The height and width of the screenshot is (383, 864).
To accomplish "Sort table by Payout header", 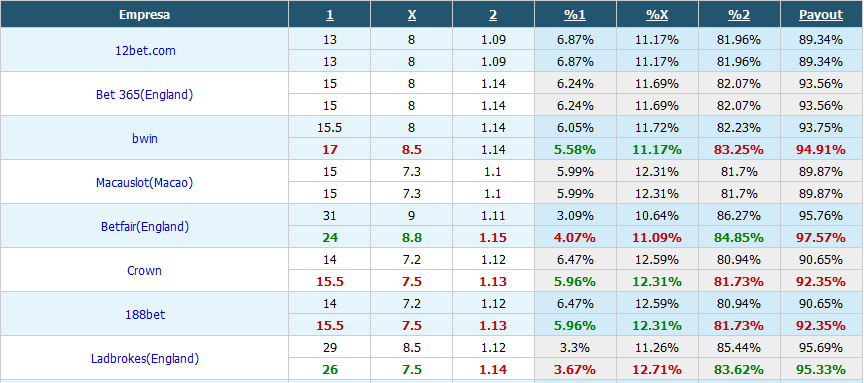I will [821, 15].
